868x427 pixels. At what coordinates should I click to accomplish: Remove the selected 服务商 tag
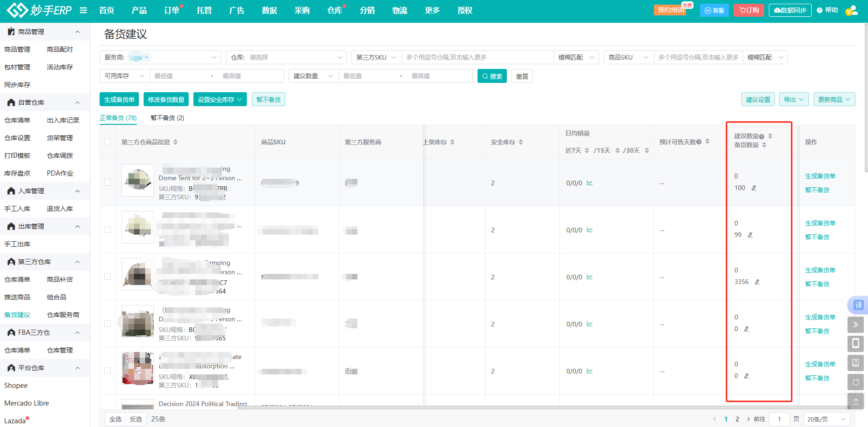tap(147, 57)
